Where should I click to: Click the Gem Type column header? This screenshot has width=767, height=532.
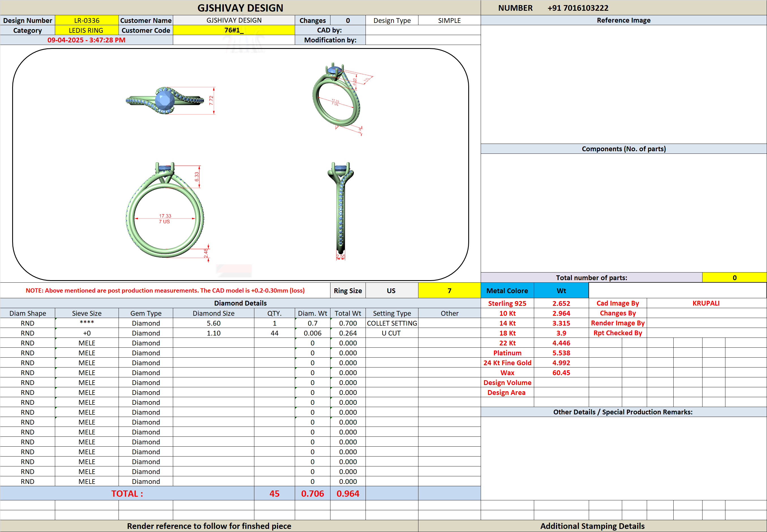(x=146, y=313)
